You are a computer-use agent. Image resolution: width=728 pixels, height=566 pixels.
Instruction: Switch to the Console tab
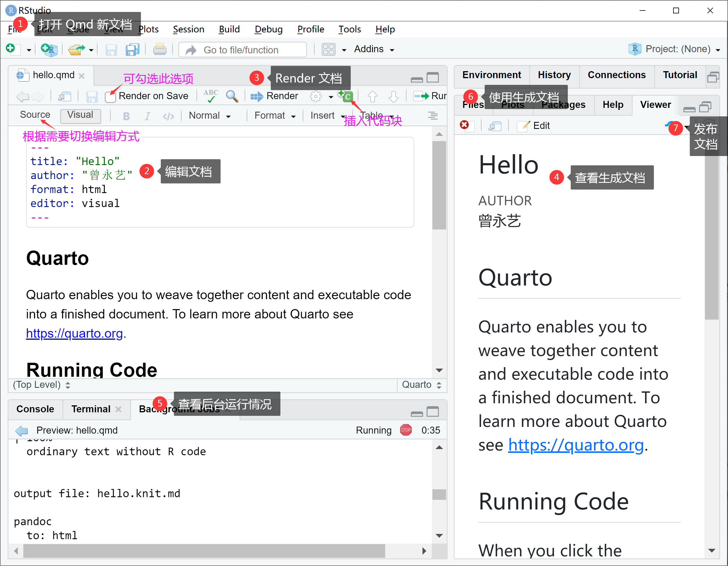tap(35, 409)
